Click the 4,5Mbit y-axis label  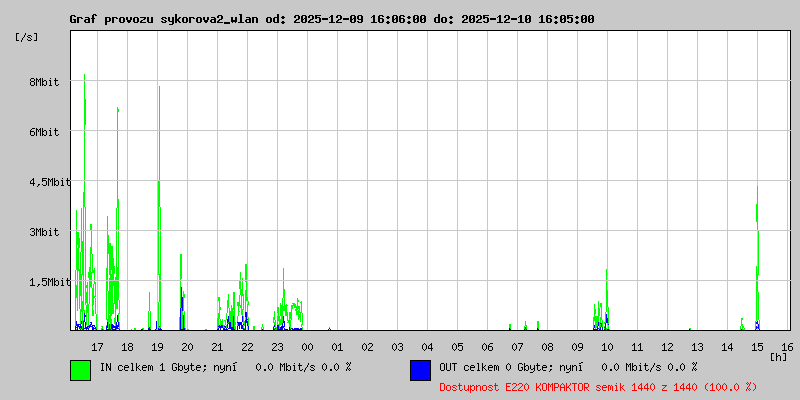(49, 182)
